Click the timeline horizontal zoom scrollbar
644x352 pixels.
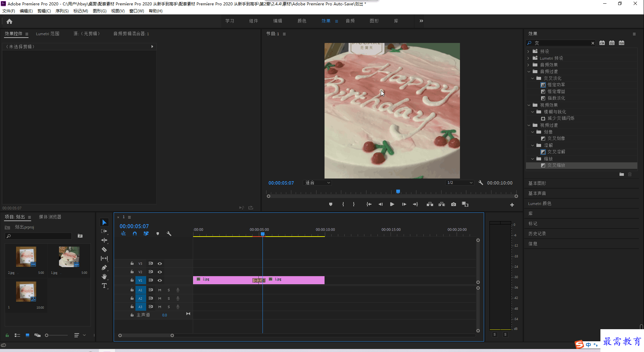coord(146,335)
